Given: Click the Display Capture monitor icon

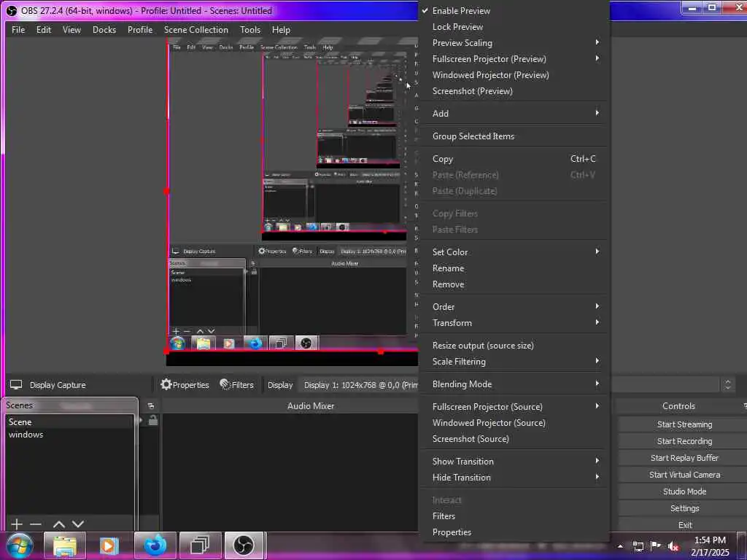Looking at the screenshot, I should [16, 385].
